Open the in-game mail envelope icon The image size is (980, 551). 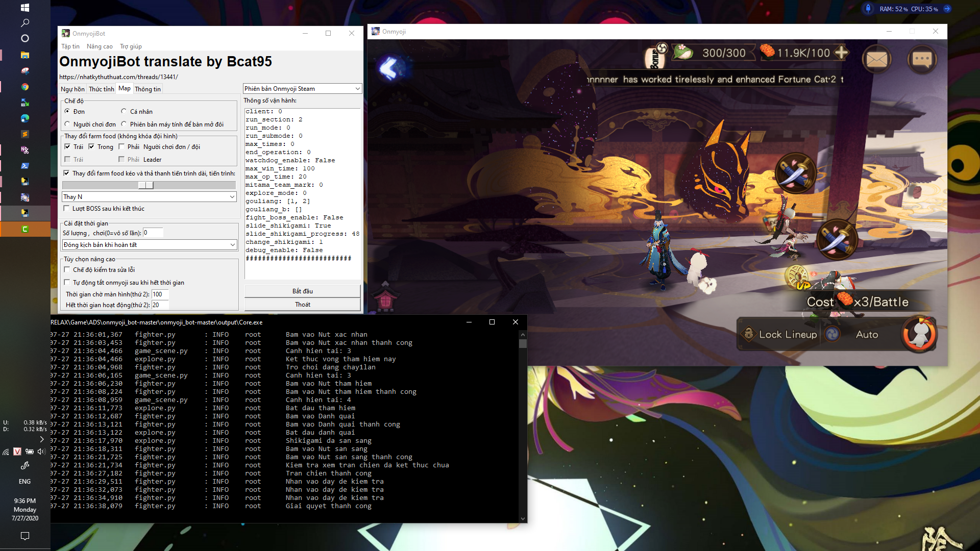click(876, 60)
